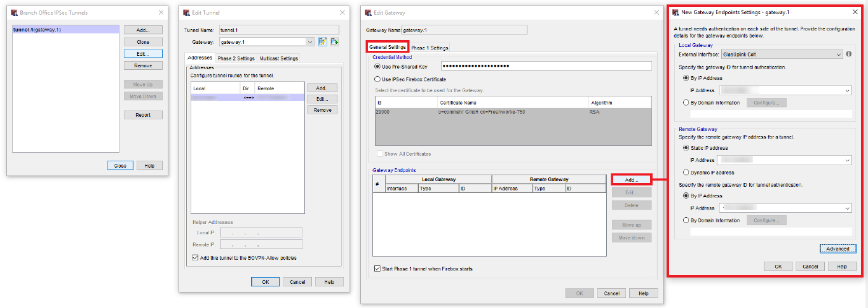The width and height of the screenshot is (868, 308).
Task: Open the Multicast Settings tab
Action: coord(278,58)
